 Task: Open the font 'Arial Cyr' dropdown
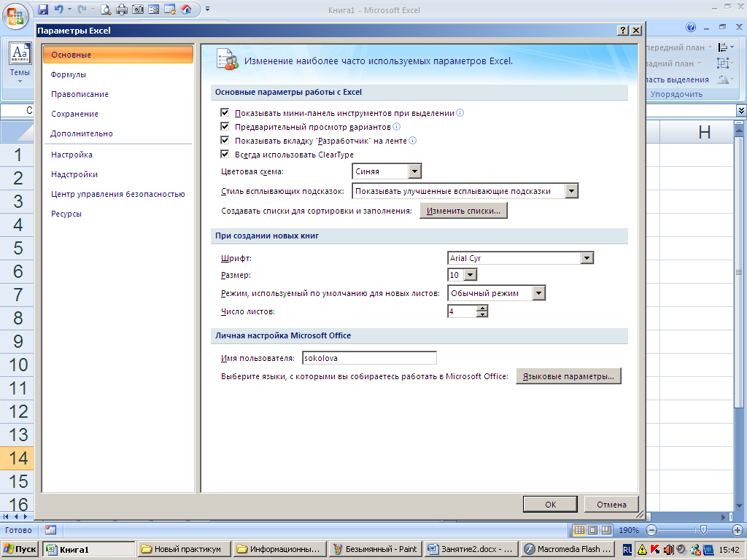click(x=587, y=257)
